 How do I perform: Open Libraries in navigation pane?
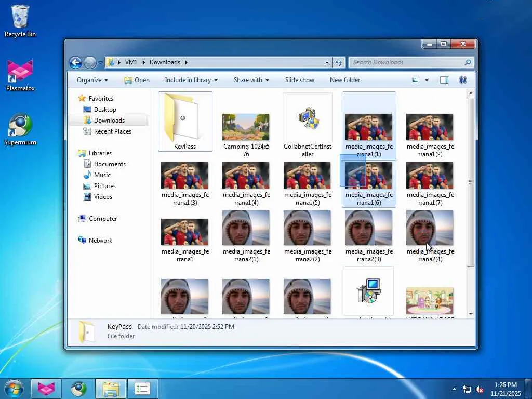(x=100, y=153)
